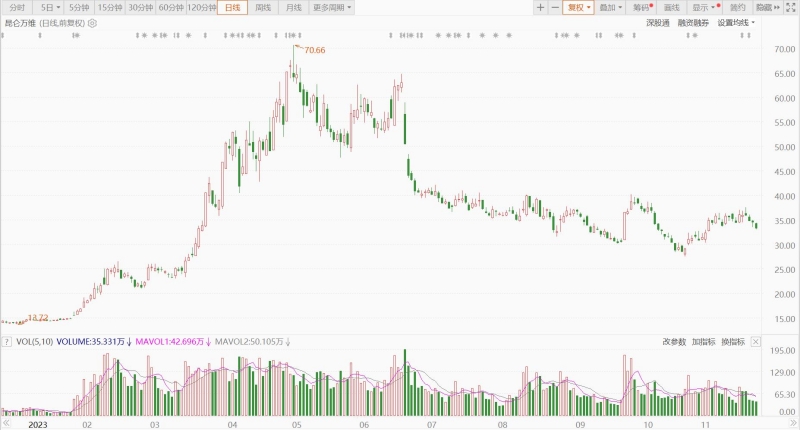
Task: Click the 70.00 price axis label
Action: (785, 49)
